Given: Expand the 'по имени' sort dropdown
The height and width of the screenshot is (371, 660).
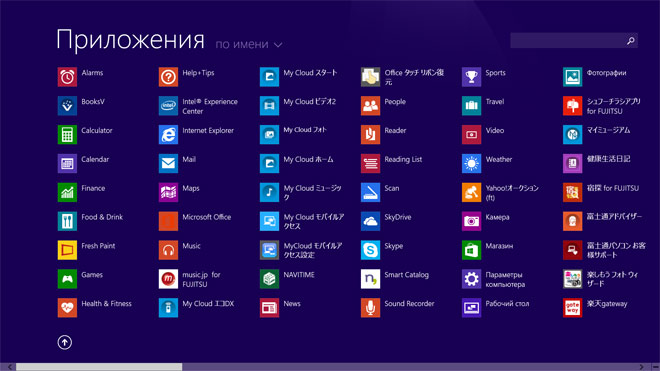Looking at the screenshot, I should coord(249,44).
